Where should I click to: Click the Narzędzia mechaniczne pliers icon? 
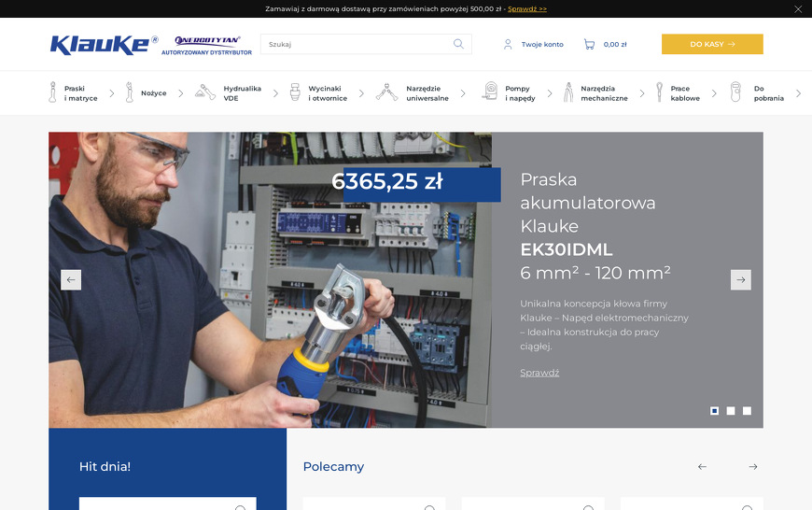click(568, 92)
